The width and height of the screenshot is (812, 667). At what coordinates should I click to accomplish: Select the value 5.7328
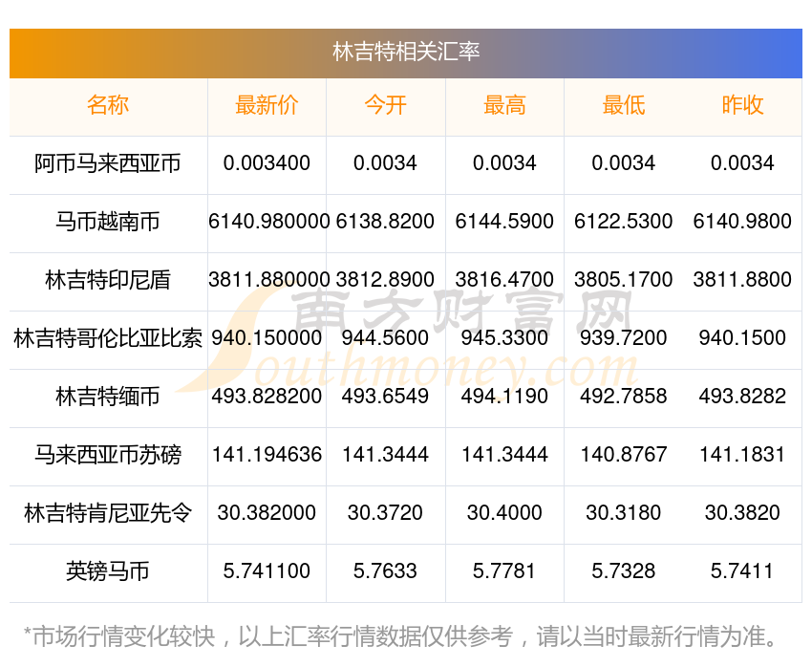tap(624, 571)
